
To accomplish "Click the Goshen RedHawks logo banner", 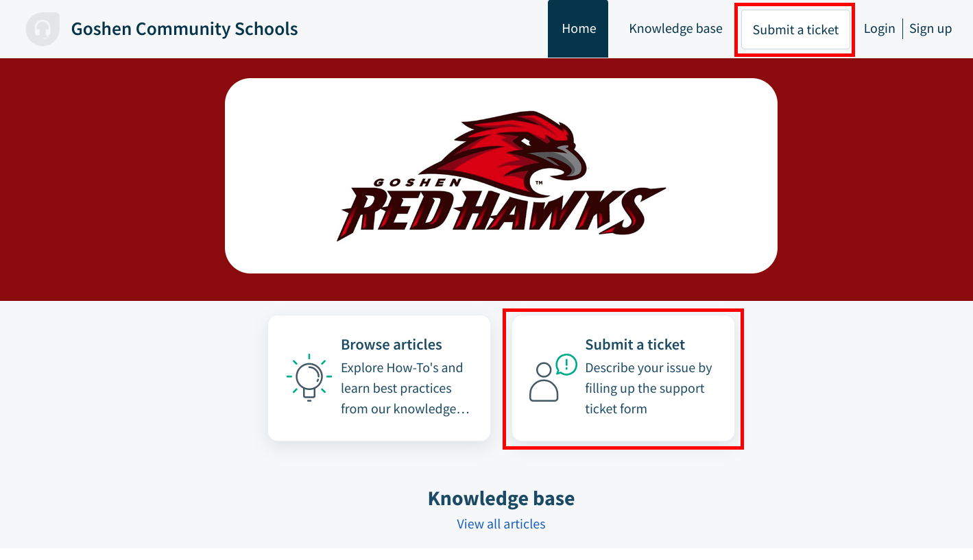I will click(x=501, y=176).
